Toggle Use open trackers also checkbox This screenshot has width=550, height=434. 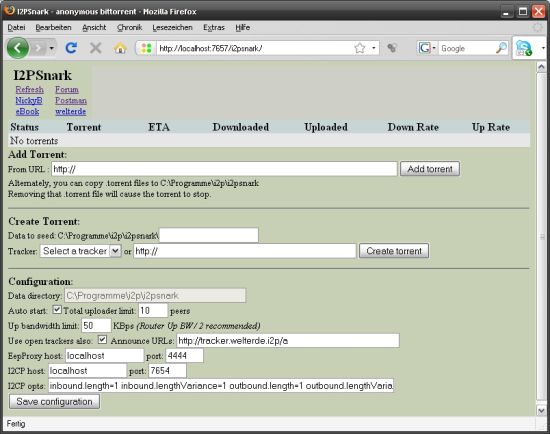102,340
